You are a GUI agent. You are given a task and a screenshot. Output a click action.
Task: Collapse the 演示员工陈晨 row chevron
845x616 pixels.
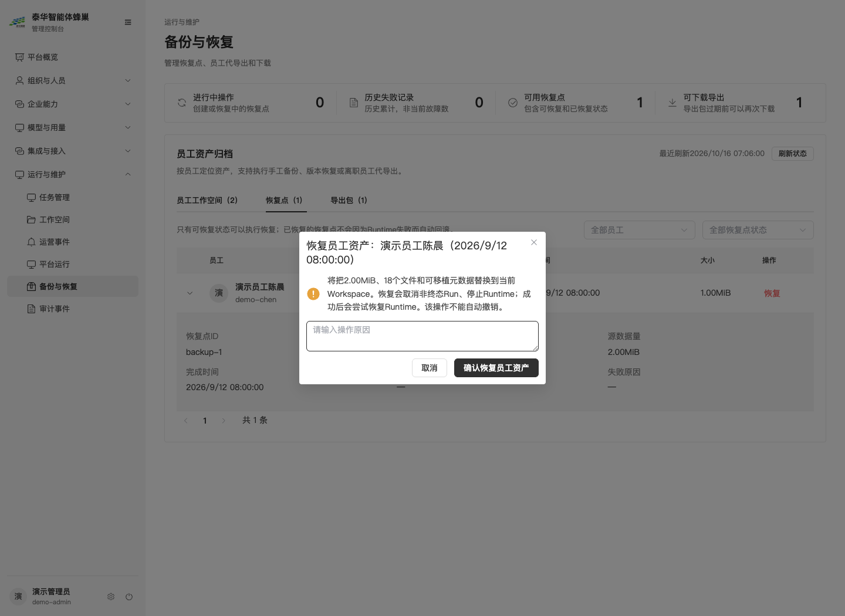click(190, 293)
